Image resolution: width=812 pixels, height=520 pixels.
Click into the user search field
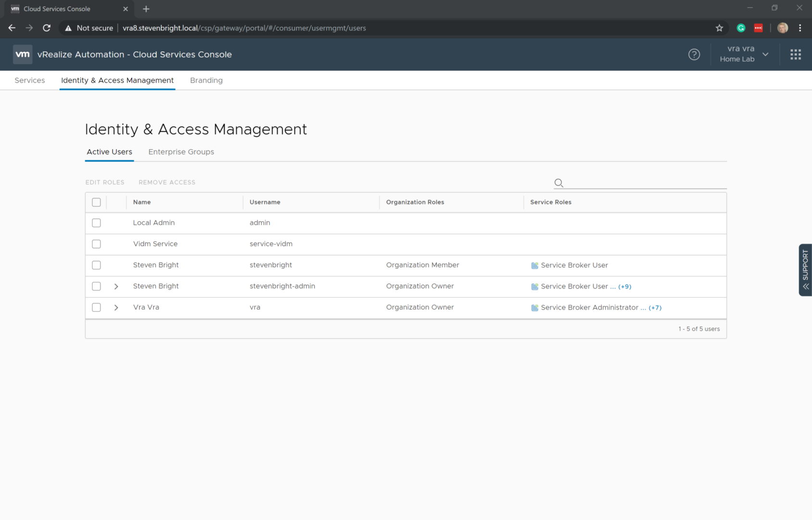pyautogui.click(x=645, y=183)
